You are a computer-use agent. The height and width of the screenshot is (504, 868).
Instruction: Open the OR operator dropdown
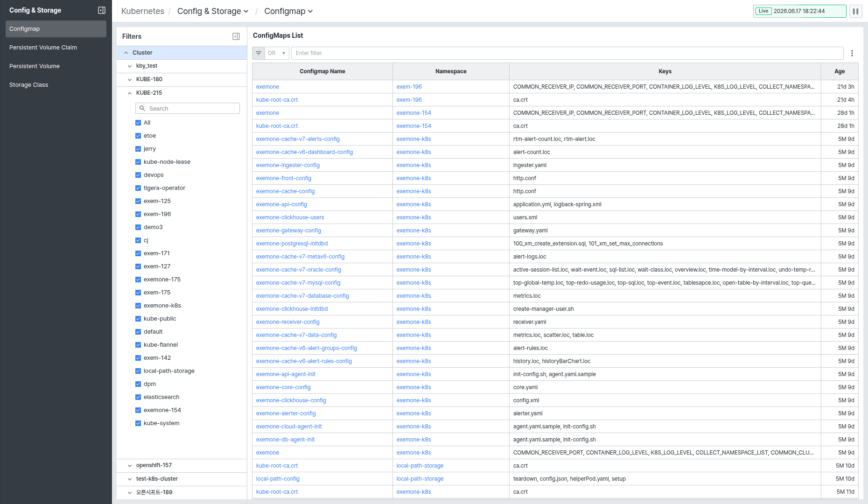click(x=277, y=53)
